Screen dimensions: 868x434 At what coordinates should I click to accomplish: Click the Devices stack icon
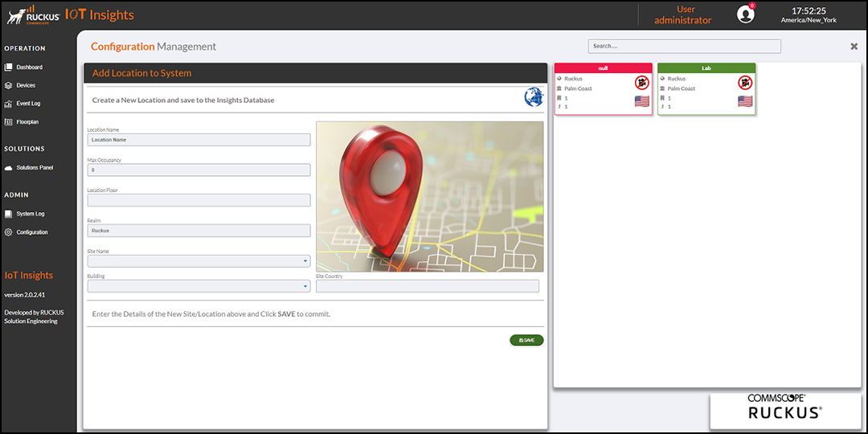(8, 85)
